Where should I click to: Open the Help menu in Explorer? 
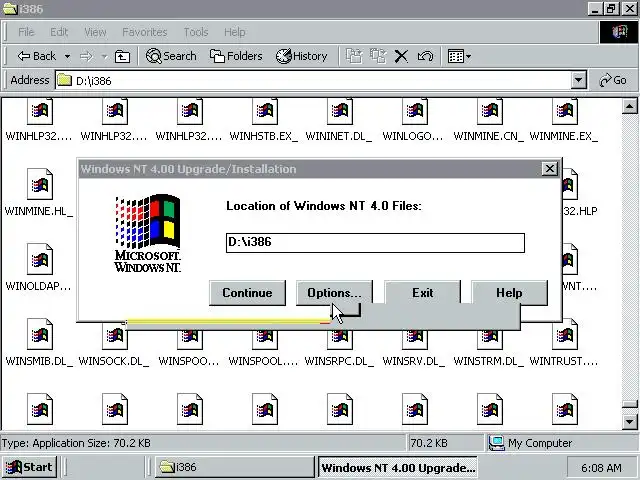[x=235, y=32]
